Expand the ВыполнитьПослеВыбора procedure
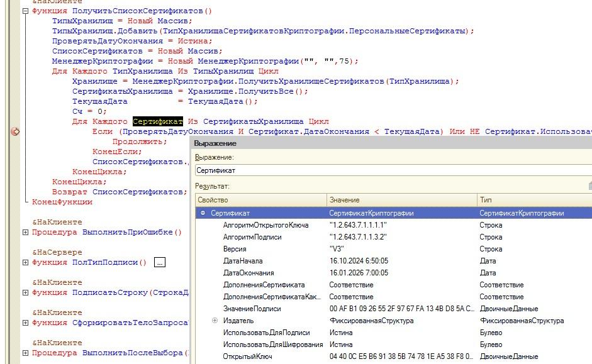Image resolution: width=592 pixels, height=364 pixels. coord(25,353)
